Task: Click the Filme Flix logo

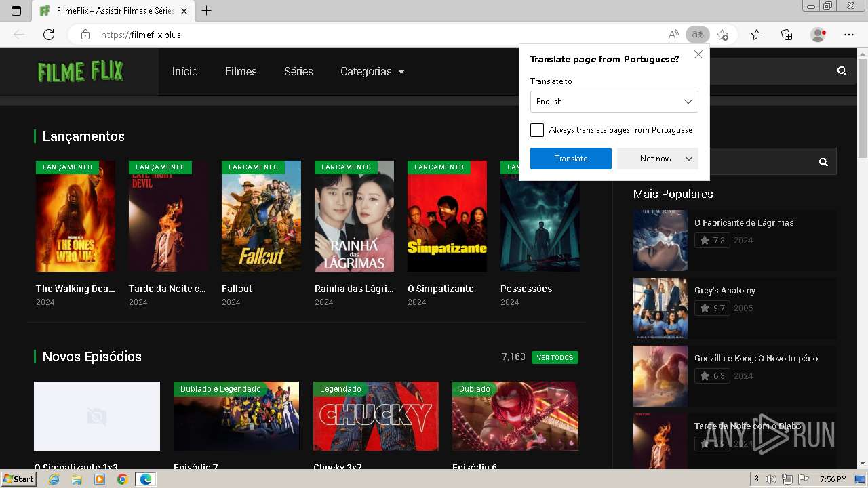Action: point(80,72)
